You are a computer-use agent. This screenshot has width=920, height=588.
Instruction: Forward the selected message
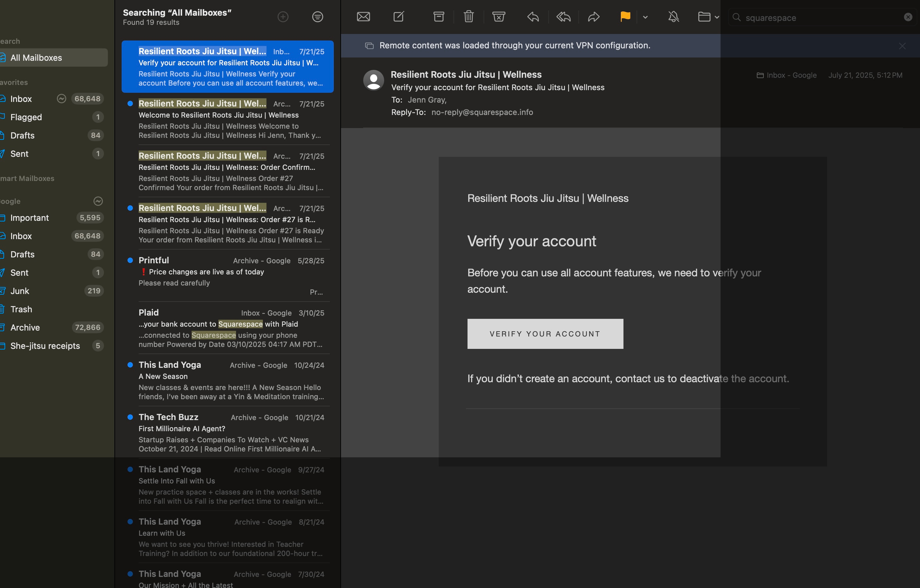593,17
